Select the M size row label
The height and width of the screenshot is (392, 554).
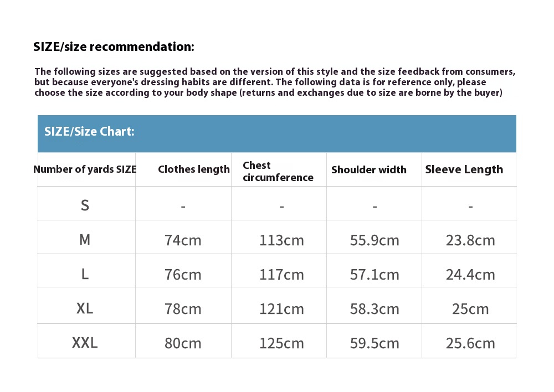[85, 240]
